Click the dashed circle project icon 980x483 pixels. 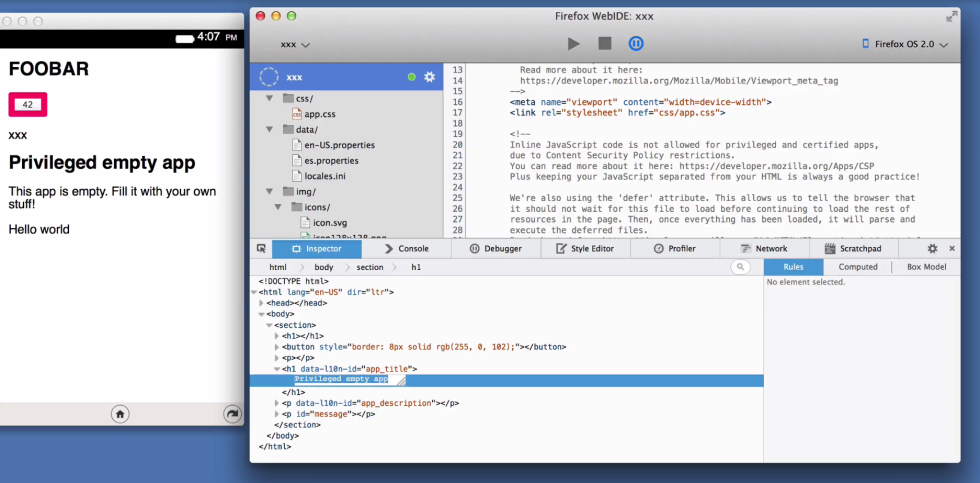[269, 77]
